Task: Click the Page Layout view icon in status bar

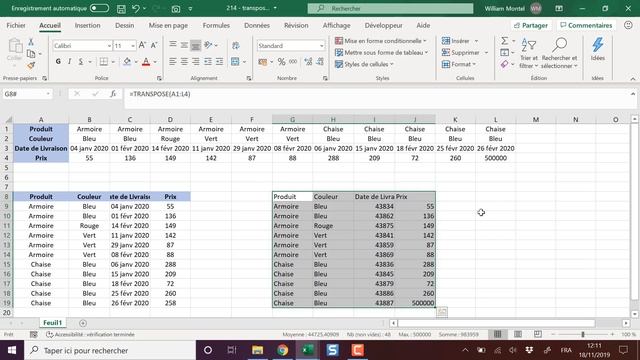Action: tap(518, 334)
